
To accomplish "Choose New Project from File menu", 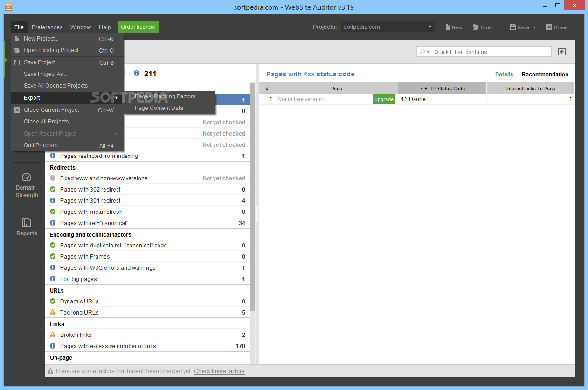I will coord(67,39).
